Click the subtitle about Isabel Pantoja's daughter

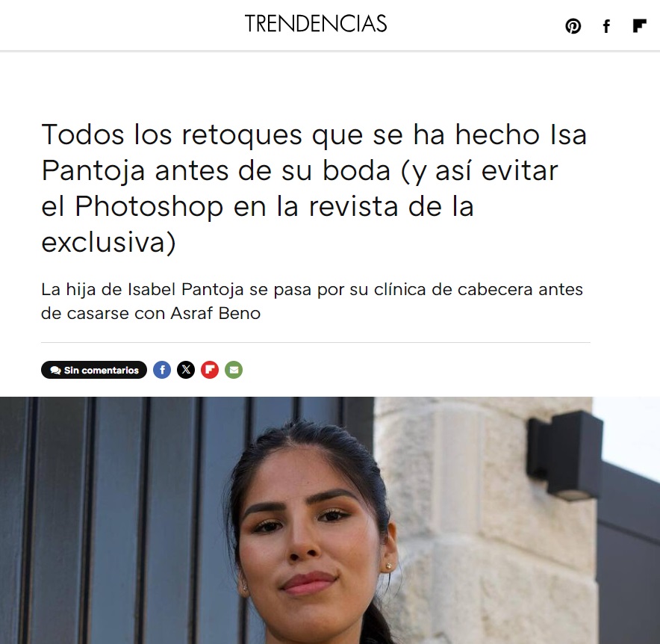coord(312,301)
